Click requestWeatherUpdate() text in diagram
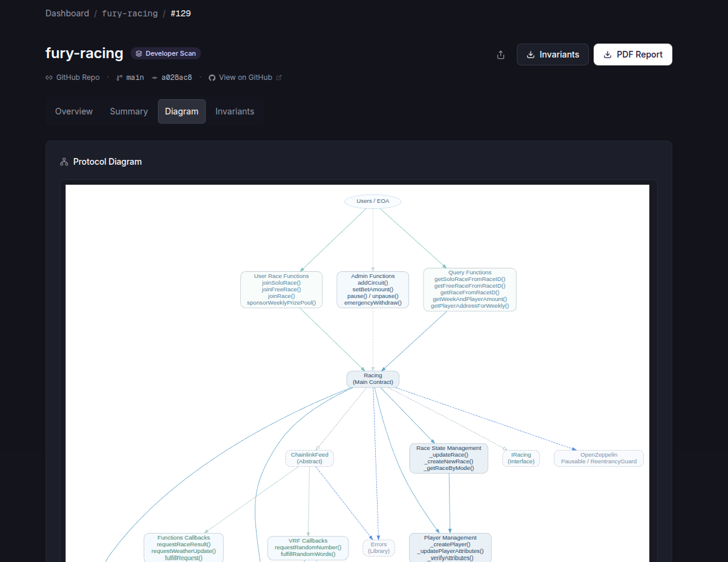Image resolution: width=728 pixels, height=562 pixels. coord(183,551)
